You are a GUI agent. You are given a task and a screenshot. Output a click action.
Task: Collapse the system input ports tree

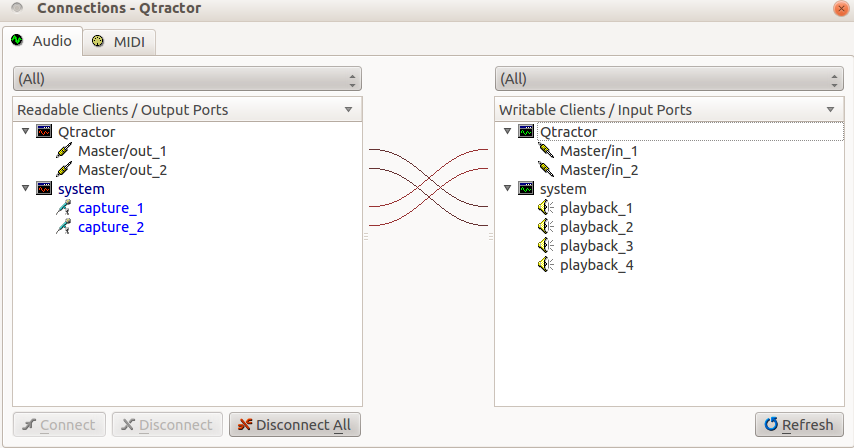point(508,188)
